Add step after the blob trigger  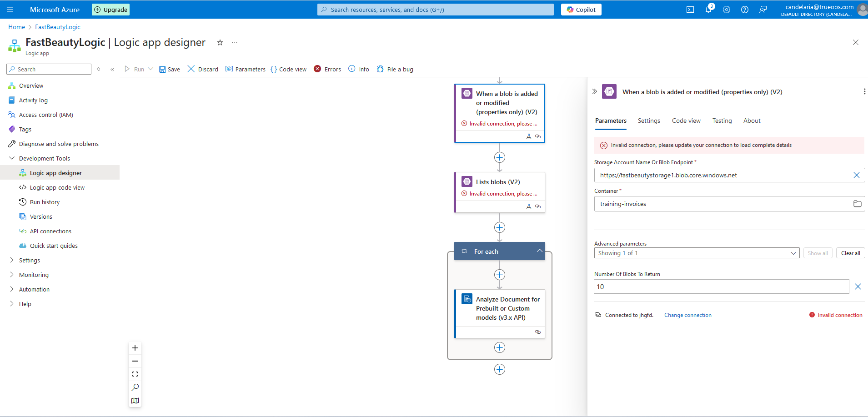tap(500, 157)
